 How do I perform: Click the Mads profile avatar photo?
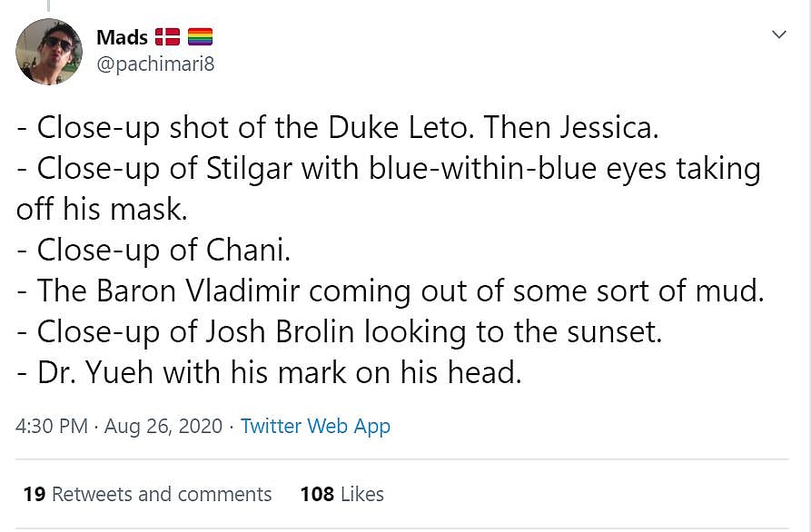(x=49, y=52)
